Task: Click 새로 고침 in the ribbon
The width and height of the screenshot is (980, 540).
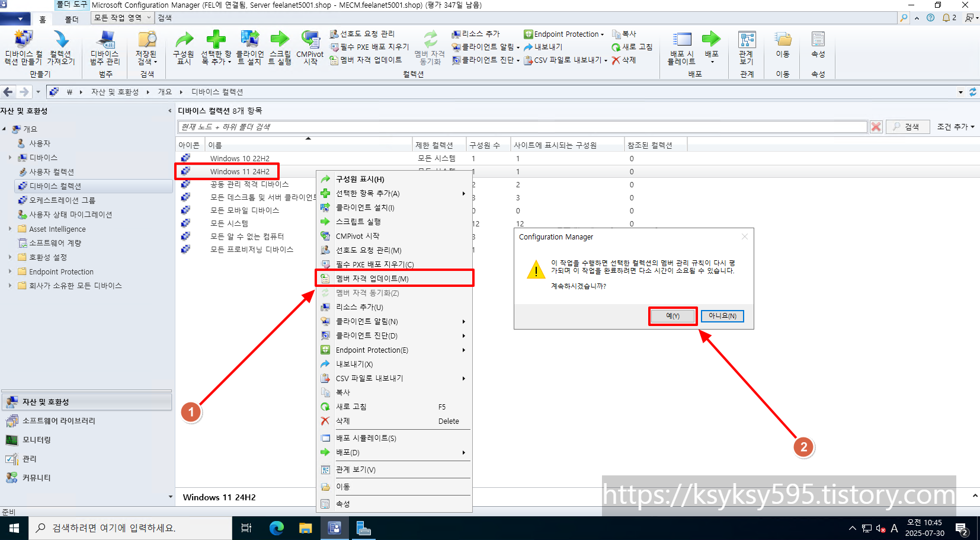Action: (x=632, y=47)
